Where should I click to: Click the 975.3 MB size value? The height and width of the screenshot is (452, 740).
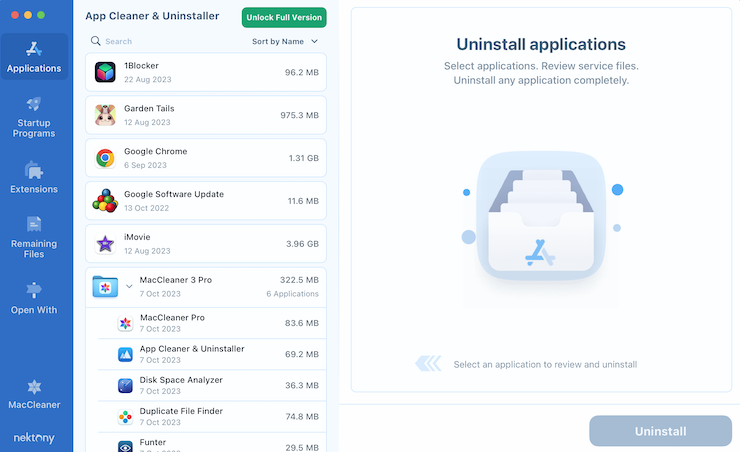[x=300, y=115]
